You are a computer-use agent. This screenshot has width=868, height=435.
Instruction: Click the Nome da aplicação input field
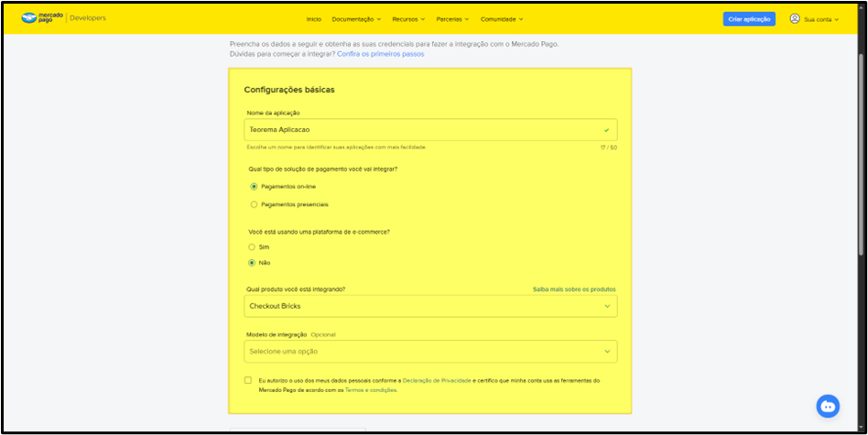[430, 129]
